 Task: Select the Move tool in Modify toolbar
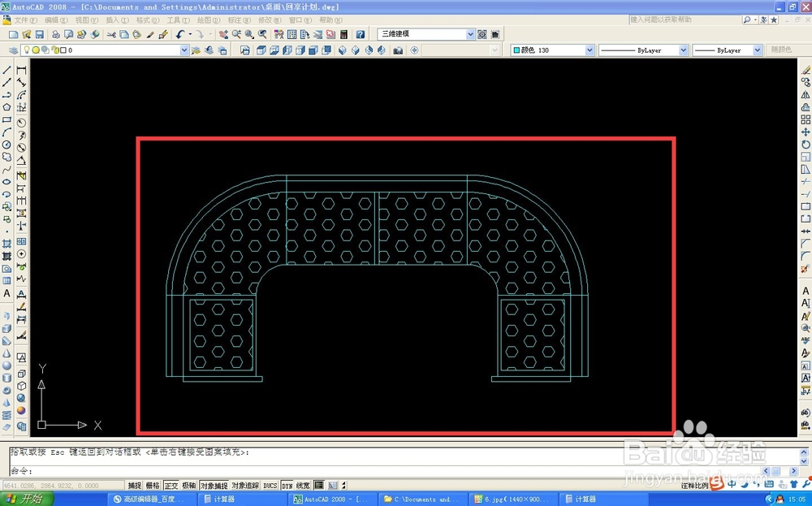806,132
